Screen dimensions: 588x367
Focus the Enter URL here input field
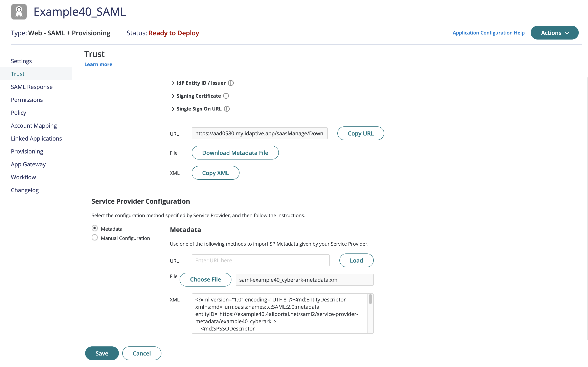pos(260,260)
